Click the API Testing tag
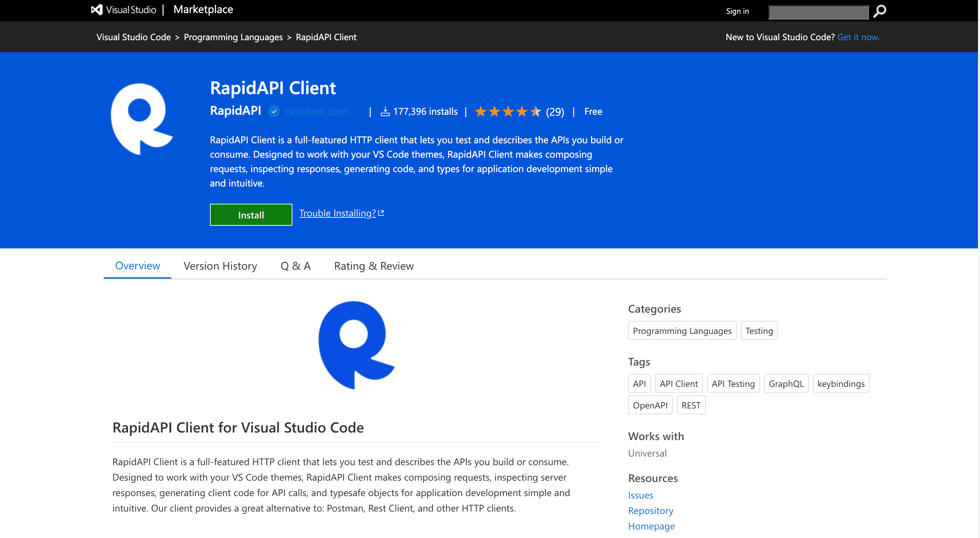The image size is (980, 538). (733, 383)
